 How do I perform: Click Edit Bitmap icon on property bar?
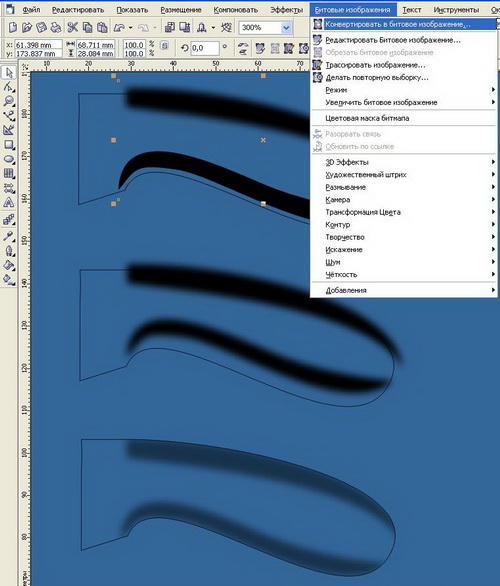coord(260,49)
